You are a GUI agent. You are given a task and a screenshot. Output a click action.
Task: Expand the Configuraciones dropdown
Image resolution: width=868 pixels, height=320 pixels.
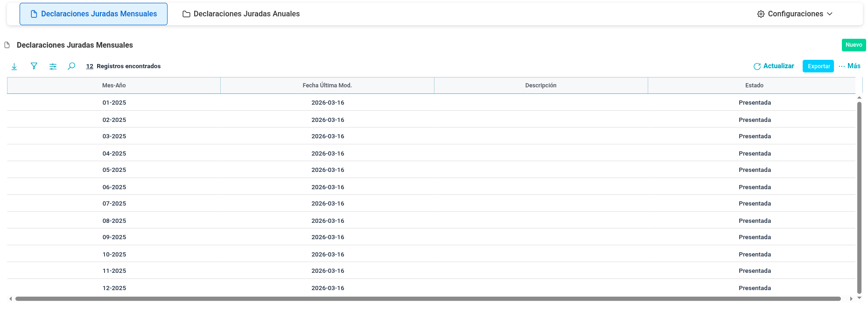pyautogui.click(x=795, y=14)
